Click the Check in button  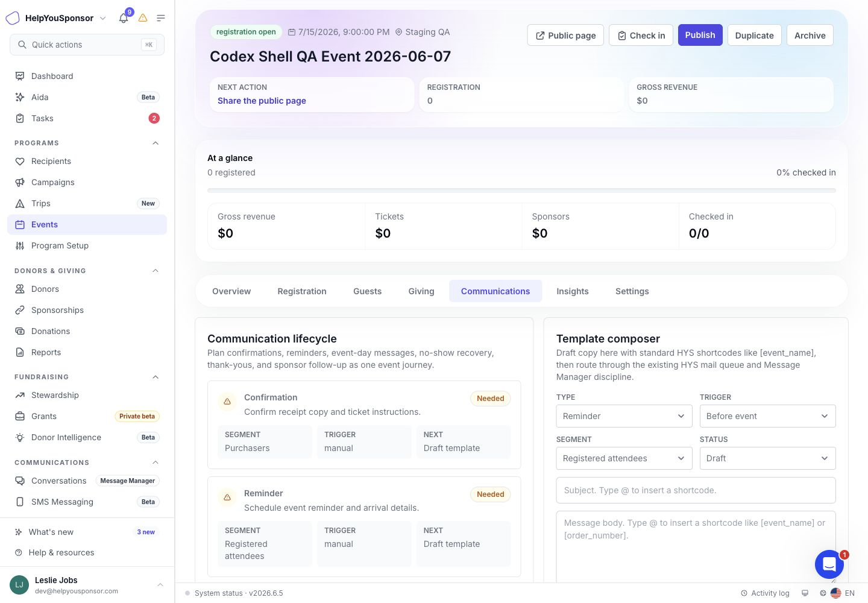click(641, 36)
